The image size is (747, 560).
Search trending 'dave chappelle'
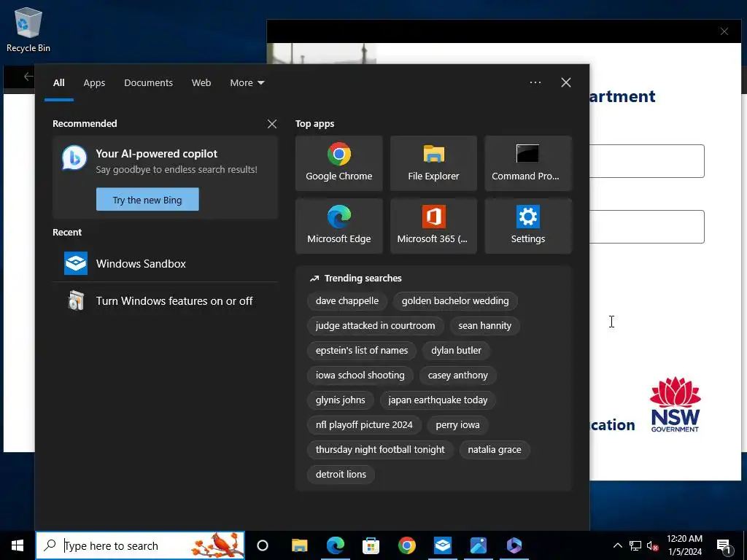[x=347, y=301]
